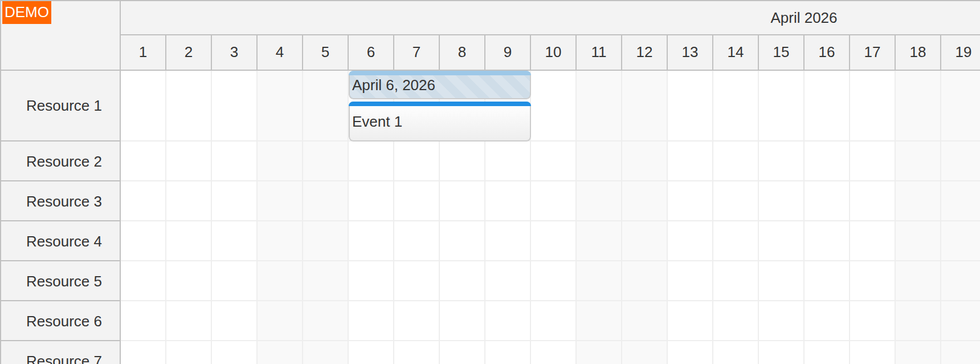Click the April 2026 month header
Viewport: 980px width, 364px height.
coord(803,18)
